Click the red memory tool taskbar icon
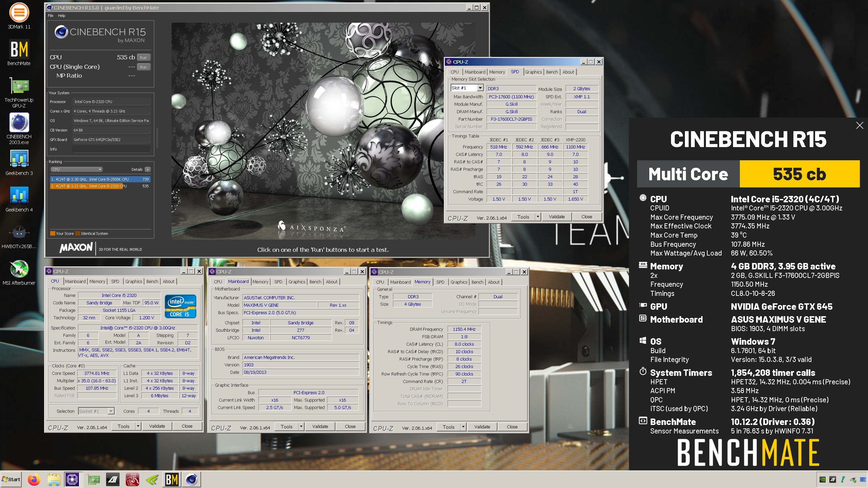This screenshot has width=868, height=488. [133, 480]
